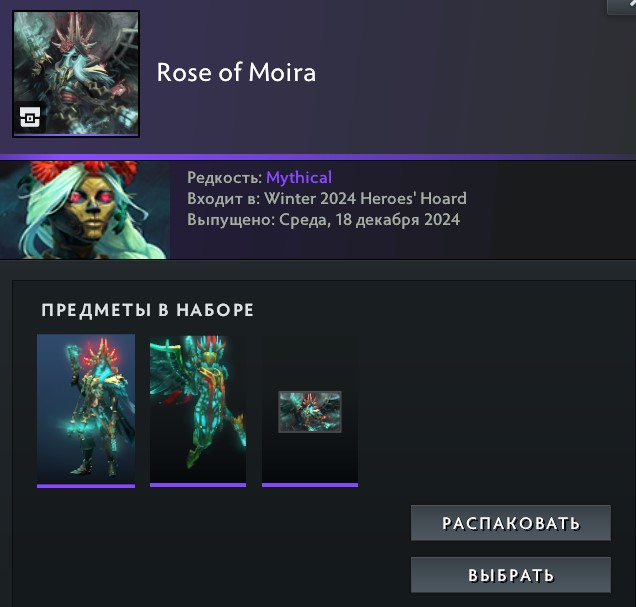Click the bundle chest icon on item thumbnail

coord(30,118)
